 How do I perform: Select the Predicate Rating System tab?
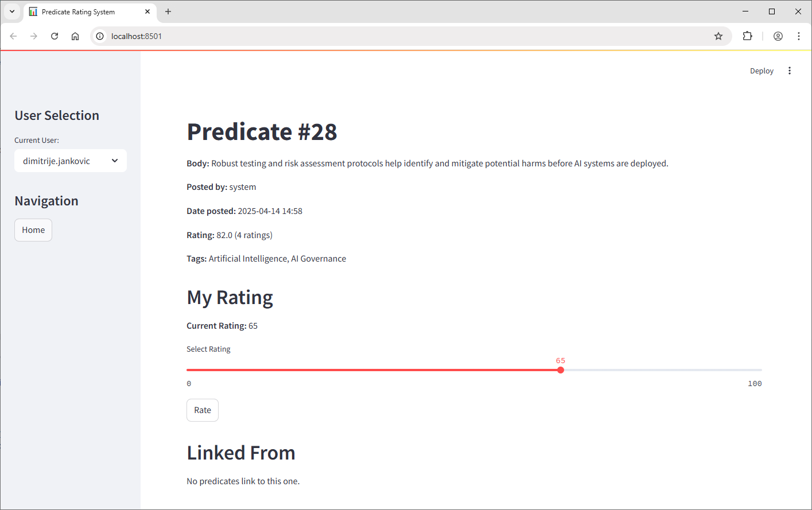point(80,11)
